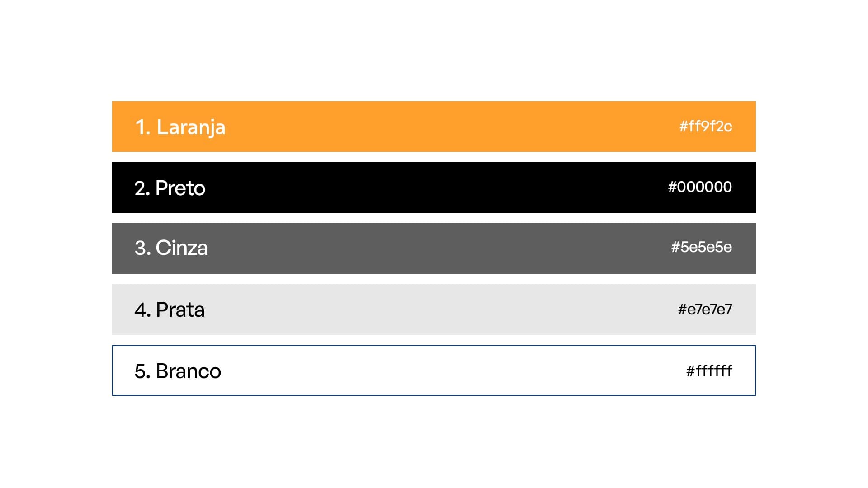Select the black Preto color bar
This screenshot has height=488, width=868.
tap(434, 188)
